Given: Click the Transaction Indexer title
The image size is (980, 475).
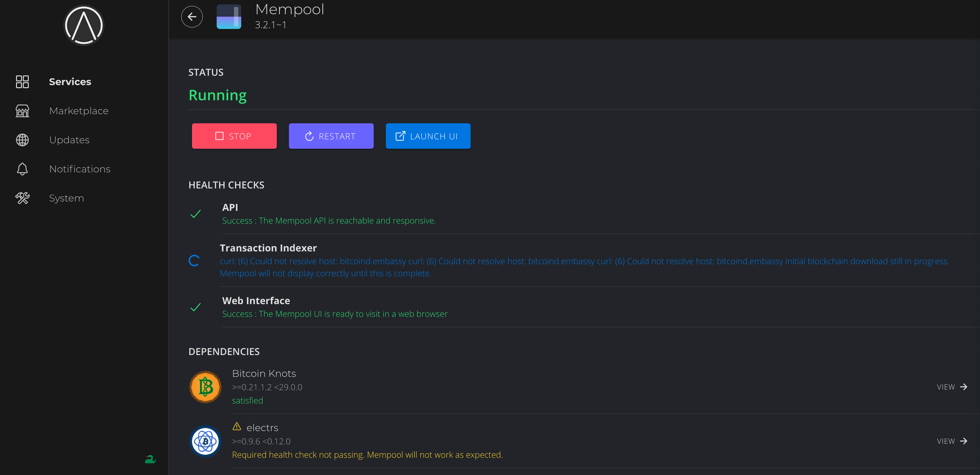Looking at the screenshot, I should 268,248.
